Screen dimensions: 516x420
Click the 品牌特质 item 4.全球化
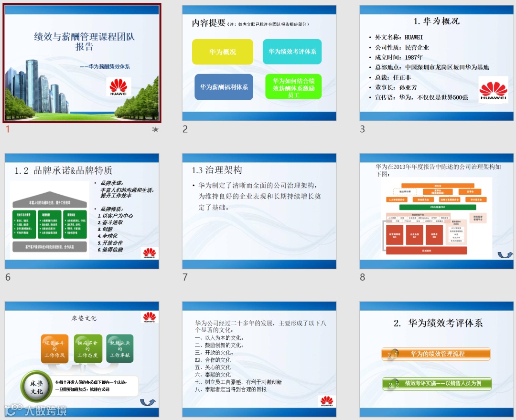click(x=107, y=236)
